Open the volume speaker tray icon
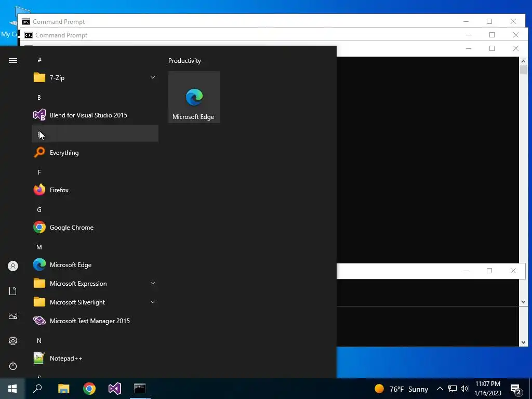This screenshot has height=399, width=532. coord(464,389)
